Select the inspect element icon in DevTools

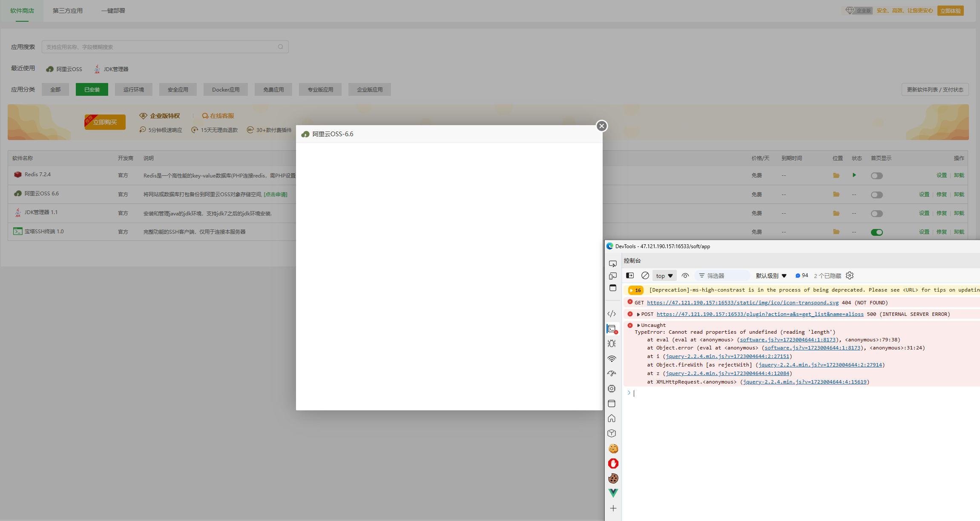(x=613, y=264)
